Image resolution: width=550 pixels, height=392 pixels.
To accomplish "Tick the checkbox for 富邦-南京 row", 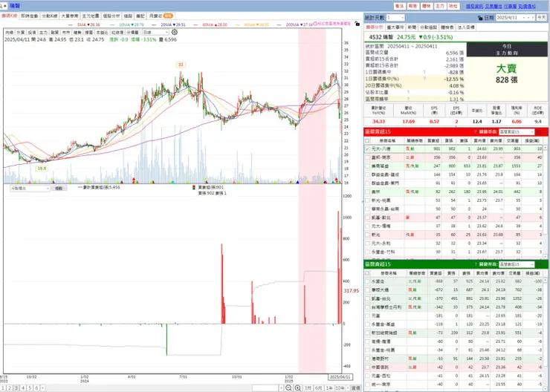I will [x=367, y=157].
